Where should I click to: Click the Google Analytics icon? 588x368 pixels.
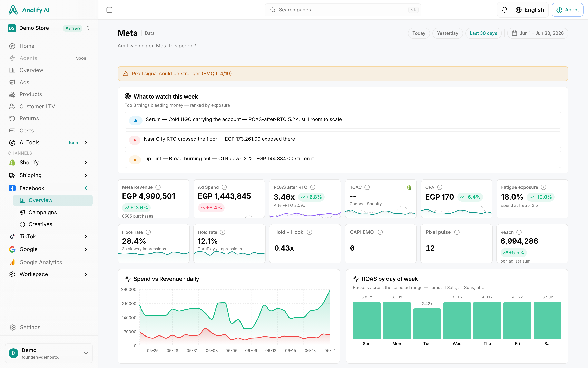(x=12, y=262)
